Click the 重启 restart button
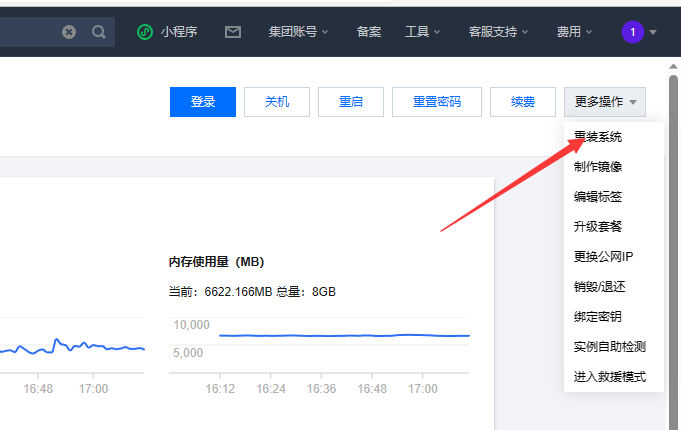This screenshot has height=430, width=681. click(351, 102)
